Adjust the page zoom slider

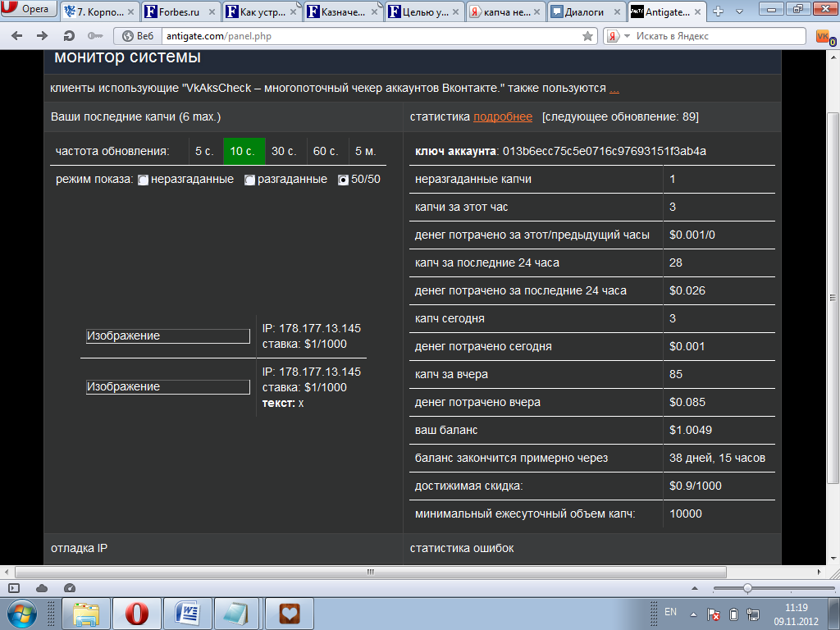pos(747,588)
